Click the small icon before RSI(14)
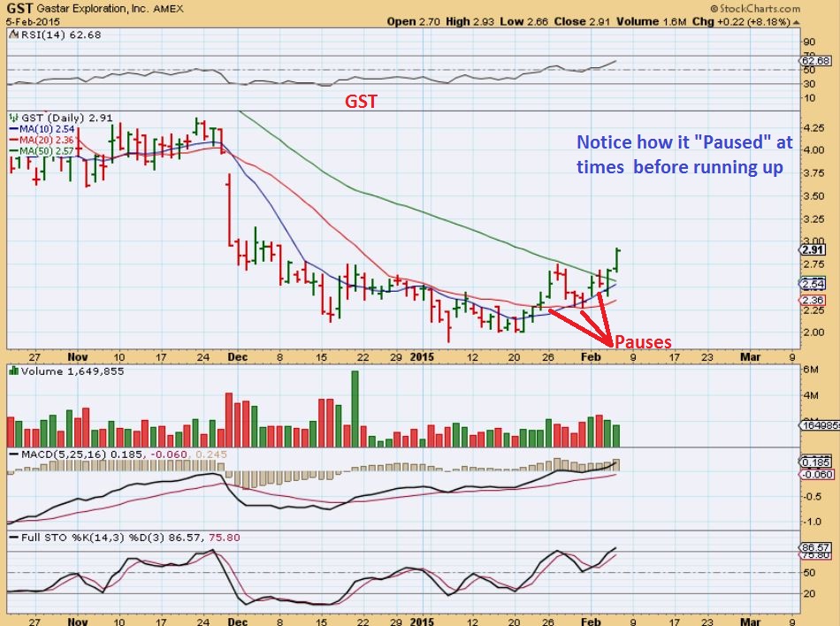 [14, 34]
